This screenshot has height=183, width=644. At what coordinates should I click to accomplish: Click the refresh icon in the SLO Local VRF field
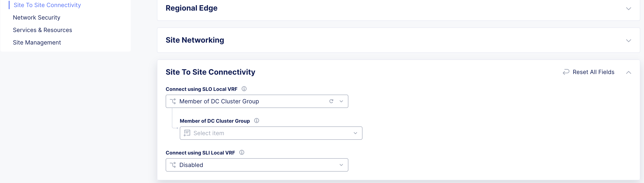[331, 101]
